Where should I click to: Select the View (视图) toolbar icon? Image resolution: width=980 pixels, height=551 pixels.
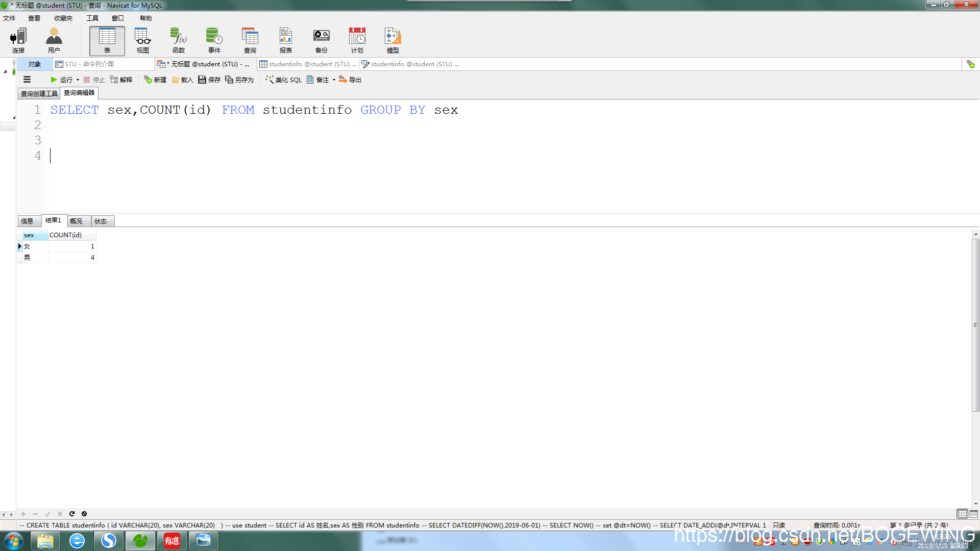[x=142, y=41]
